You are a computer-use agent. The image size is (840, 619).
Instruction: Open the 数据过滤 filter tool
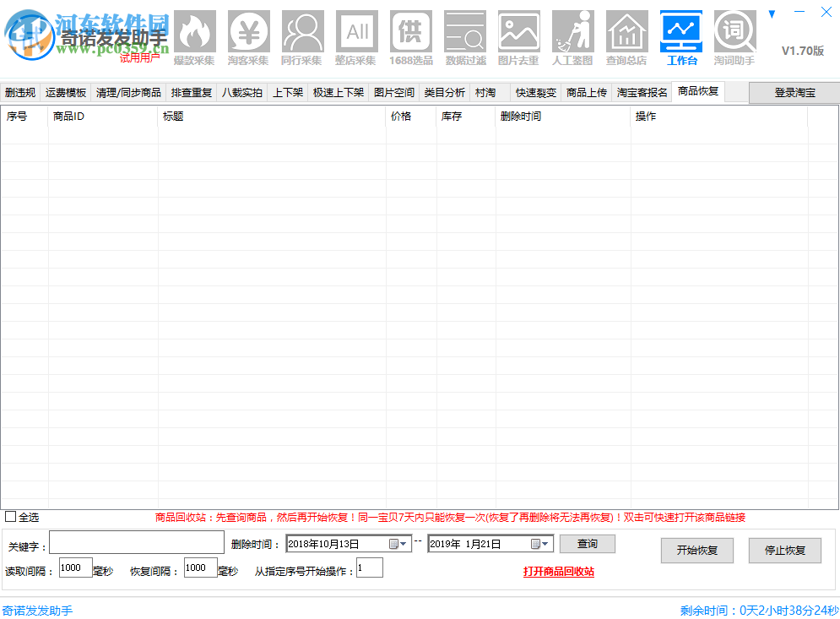pos(465,34)
